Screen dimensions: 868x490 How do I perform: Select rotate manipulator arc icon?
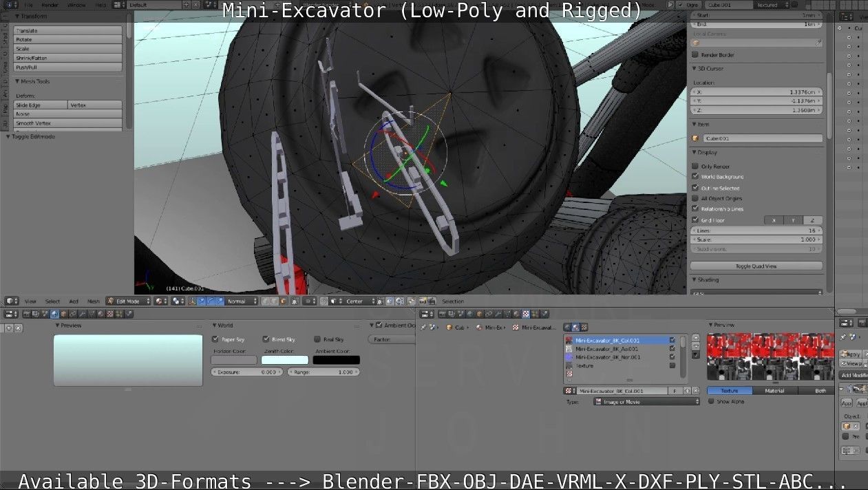(x=211, y=301)
